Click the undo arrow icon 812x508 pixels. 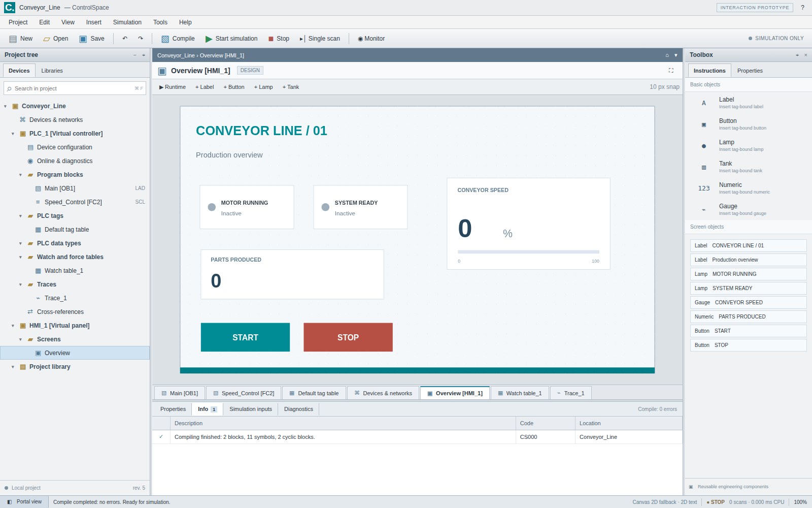[x=125, y=39]
